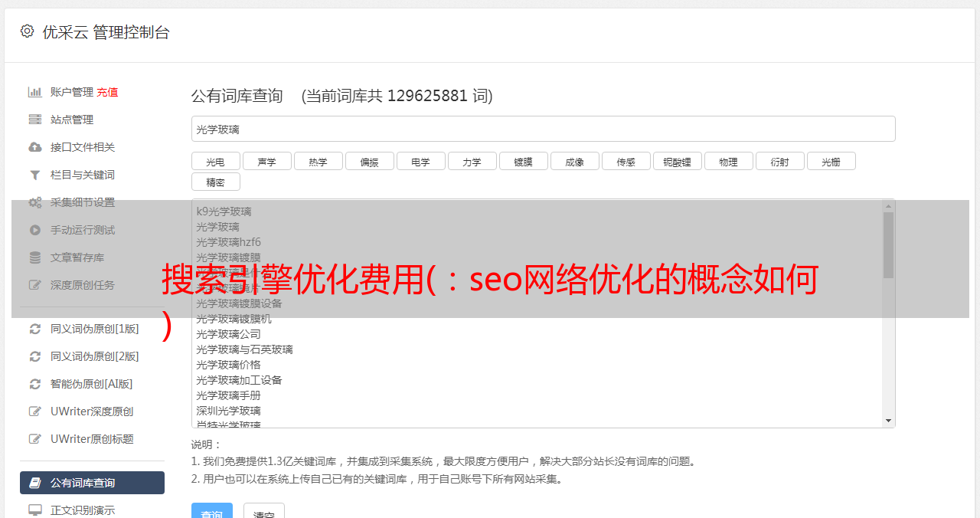Click the bar chart icon for 账户管理

(34, 92)
